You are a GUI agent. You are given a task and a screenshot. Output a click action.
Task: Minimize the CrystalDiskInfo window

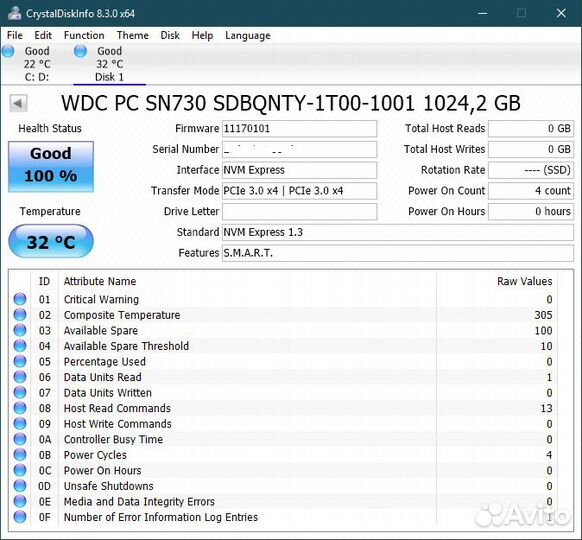pos(483,13)
